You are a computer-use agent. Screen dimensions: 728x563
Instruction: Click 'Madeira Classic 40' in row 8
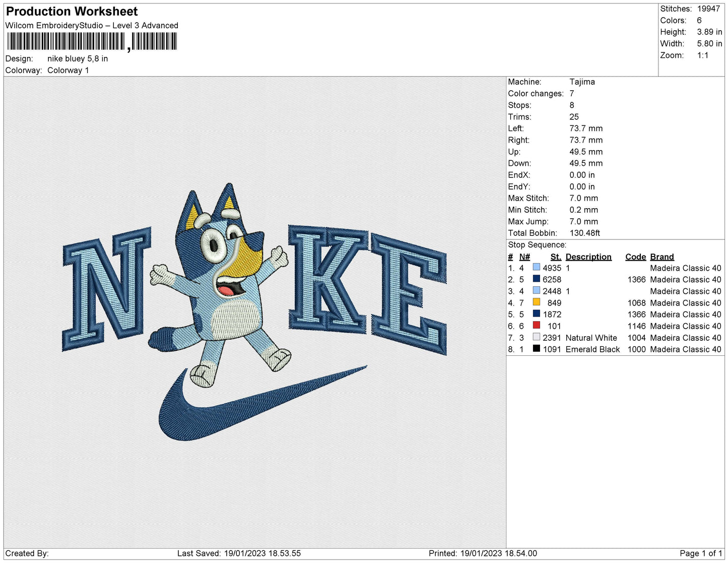(685, 349)
